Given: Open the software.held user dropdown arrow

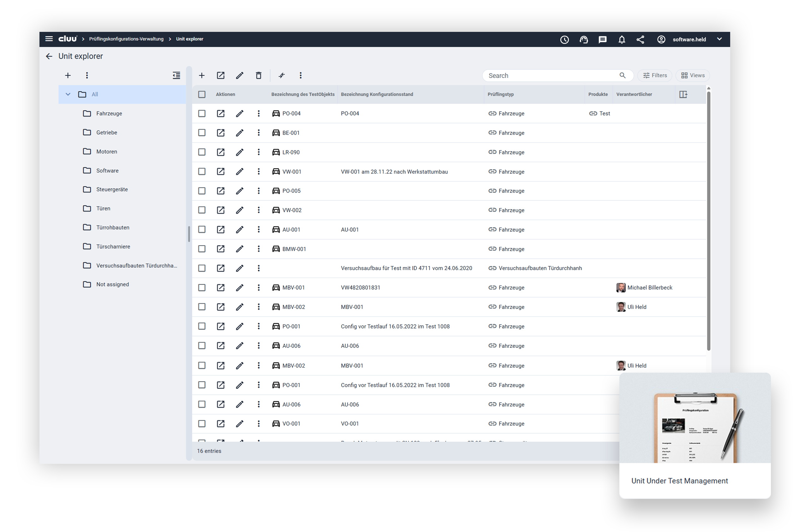Looking at the screenshot, I should tap(719, 39).
